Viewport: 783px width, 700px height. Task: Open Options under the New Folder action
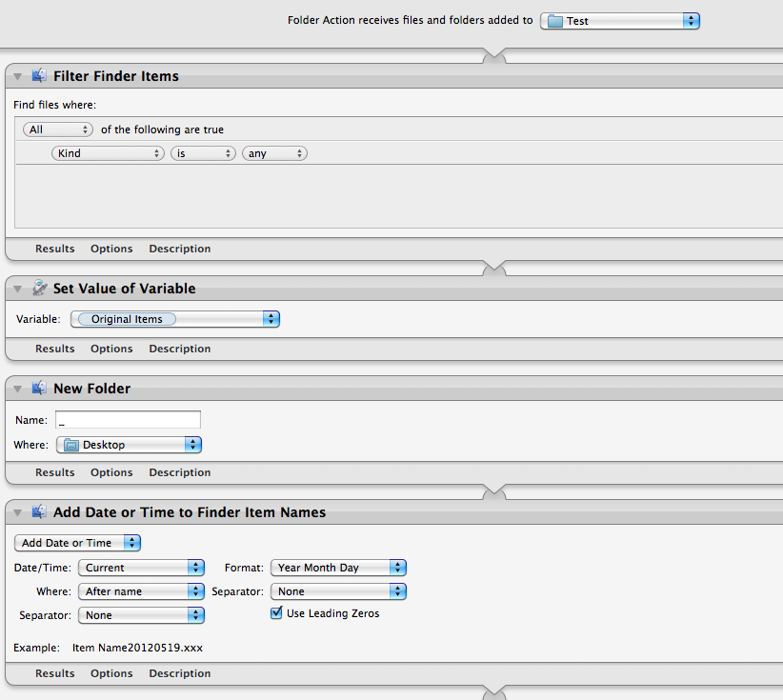pyautogui.click(x=111, y=471)
